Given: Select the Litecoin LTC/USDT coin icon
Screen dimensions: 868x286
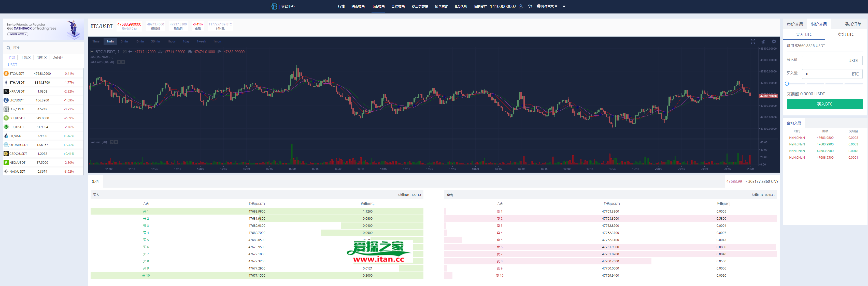Looking at the screenshot, I should click(6, 100).
